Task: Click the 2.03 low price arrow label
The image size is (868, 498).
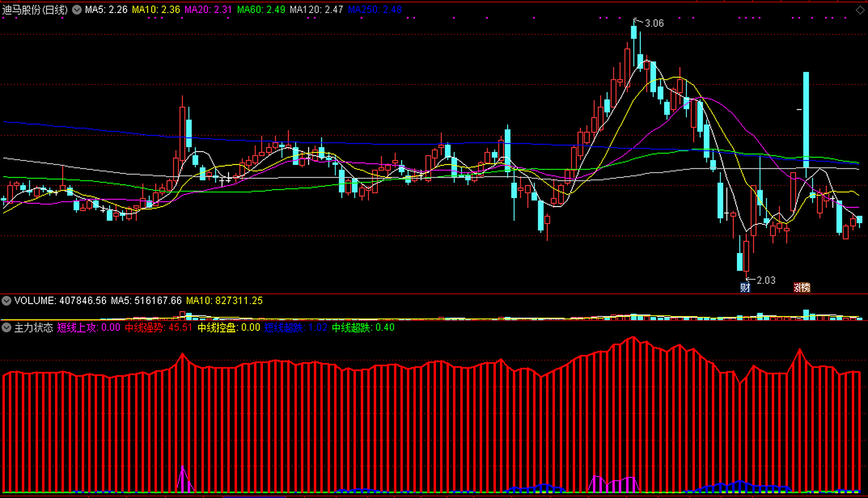Action: [765, 280]
